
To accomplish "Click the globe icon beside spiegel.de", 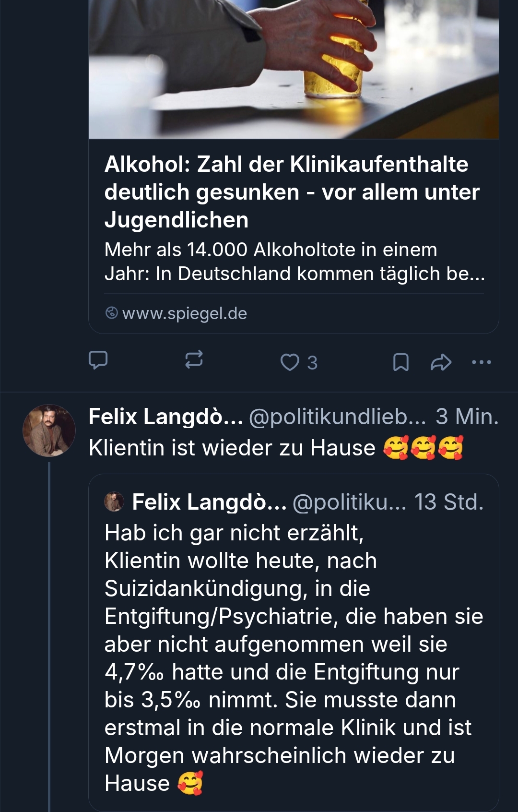I will pyautogui.click(x=111, y=313).
